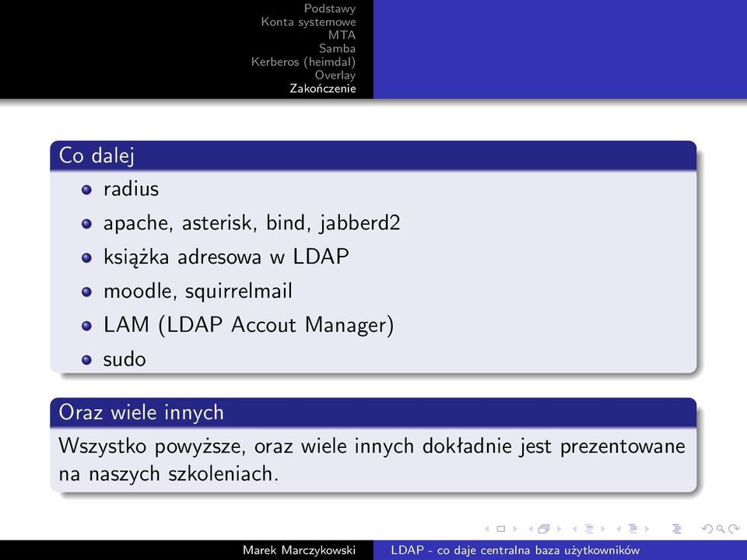Viewport: 747px width, 560px height.
Task: Navigate to the MTA section
Action: tap(342, 35)
